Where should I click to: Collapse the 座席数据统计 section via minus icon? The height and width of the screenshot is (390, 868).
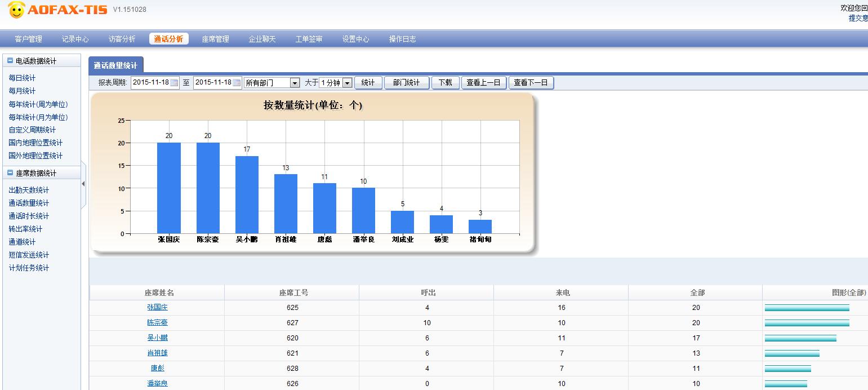pyautogui.click(x=10, y=173)
